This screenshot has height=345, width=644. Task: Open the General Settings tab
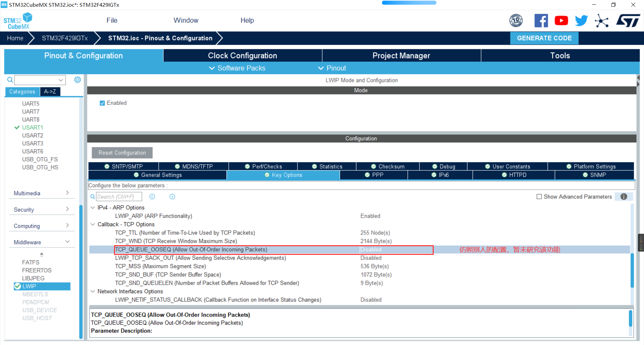point(158,175)
